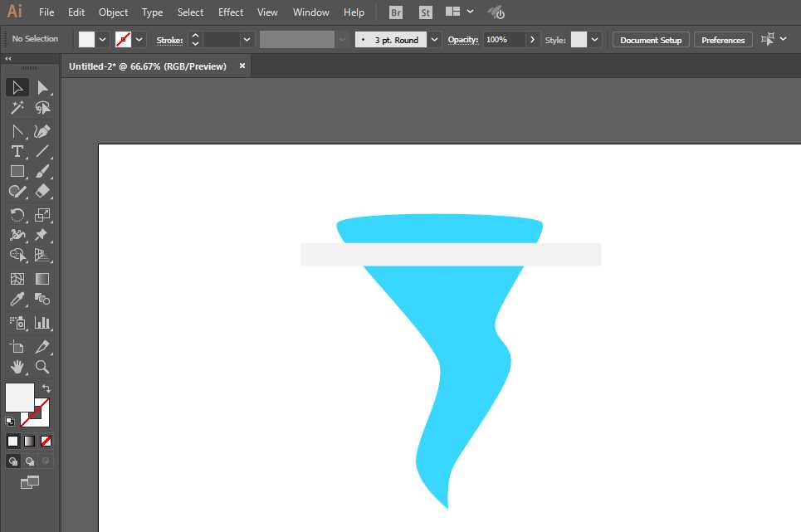The width and height of the screenshot is (801, 532).
Task: Switch to Gradient color mode
Action: (29, 441)
